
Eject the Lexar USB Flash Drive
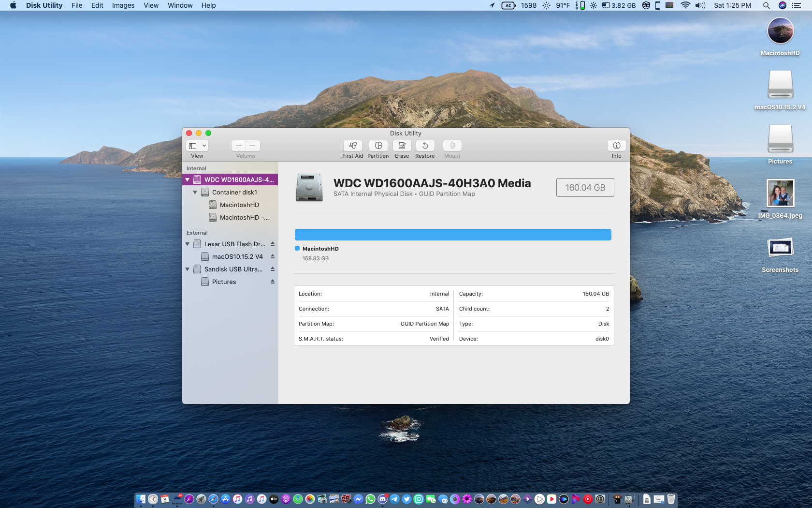(x=273, y=244)
